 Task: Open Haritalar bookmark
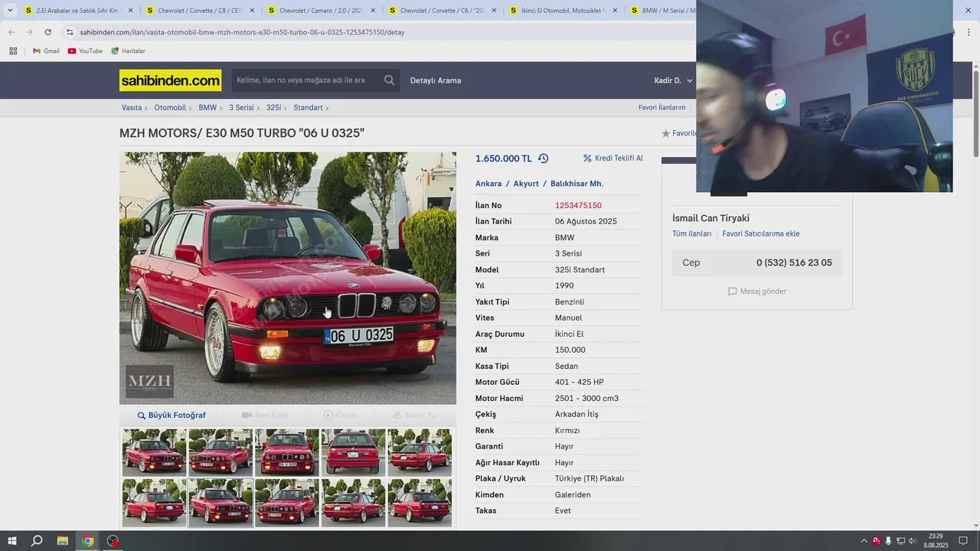[128, 51]
